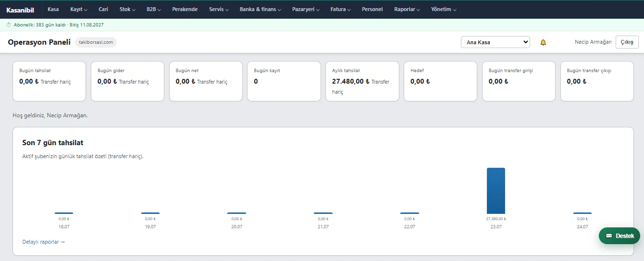Expand the Pazaryeri menu
Viewport: 644px width, 261px height.
pyautogui.click(x=306, y=10)
